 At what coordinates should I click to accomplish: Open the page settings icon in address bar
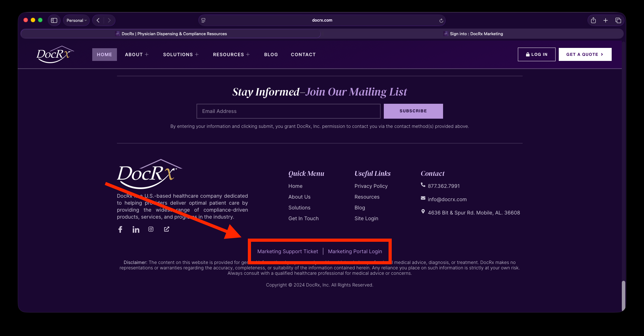pos(203,20)
